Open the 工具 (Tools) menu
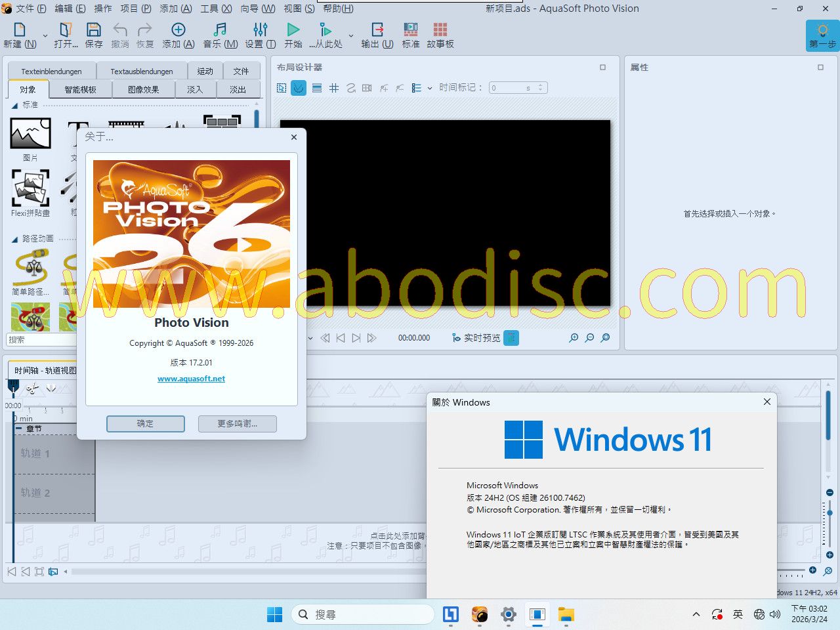This screenshot has height=630, width=840. [x=215, y=9]
